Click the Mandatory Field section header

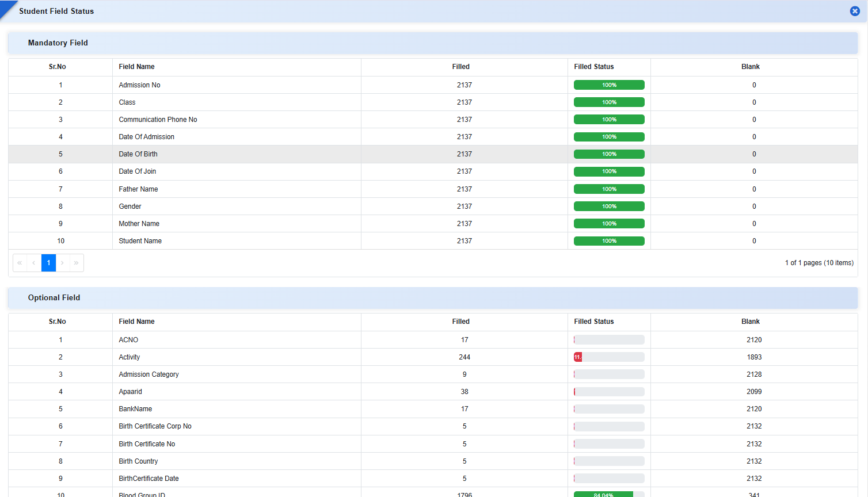[58, 43]
